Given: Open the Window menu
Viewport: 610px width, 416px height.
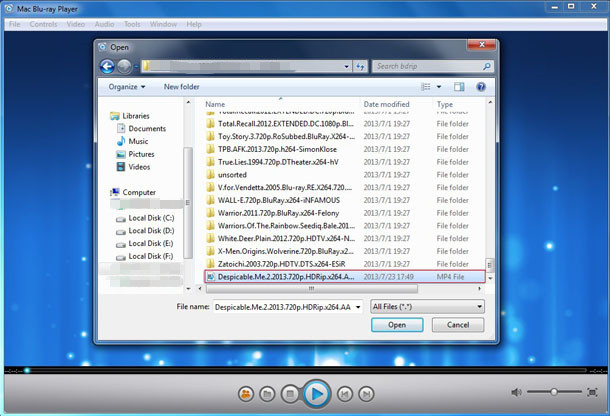Looking at the screenshot, I should click(163, 24).
